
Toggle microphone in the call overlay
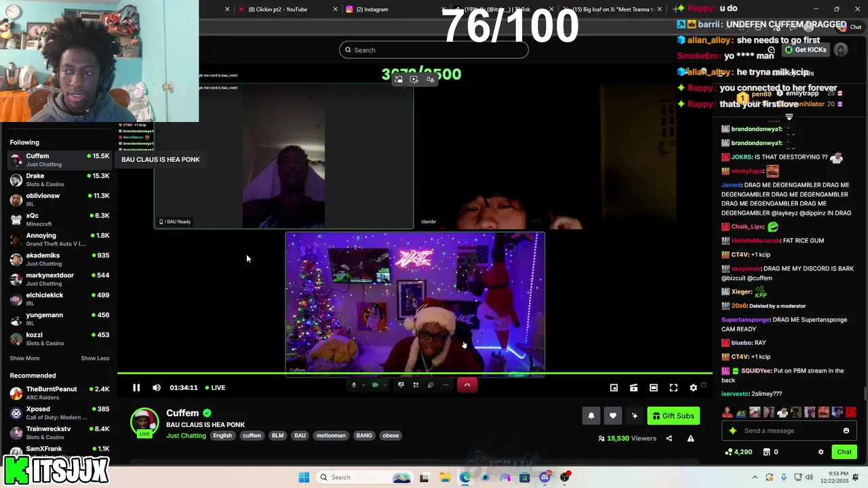353,385
